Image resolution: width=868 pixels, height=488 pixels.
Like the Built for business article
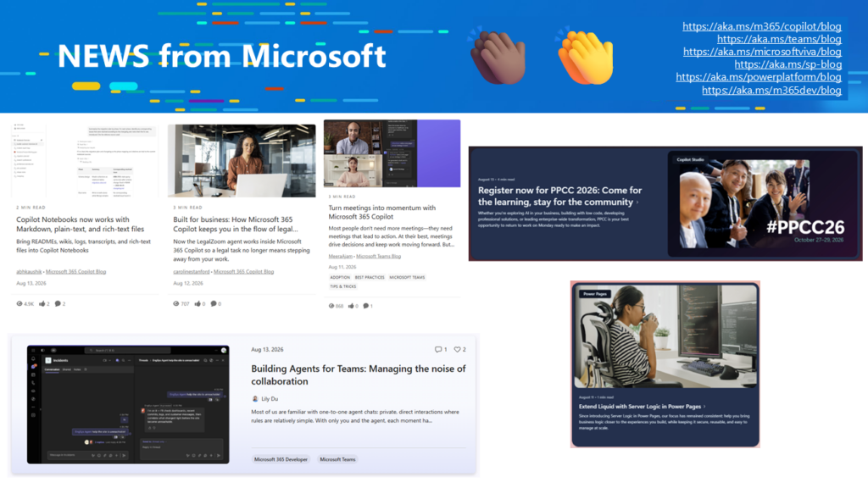point(198,304)
